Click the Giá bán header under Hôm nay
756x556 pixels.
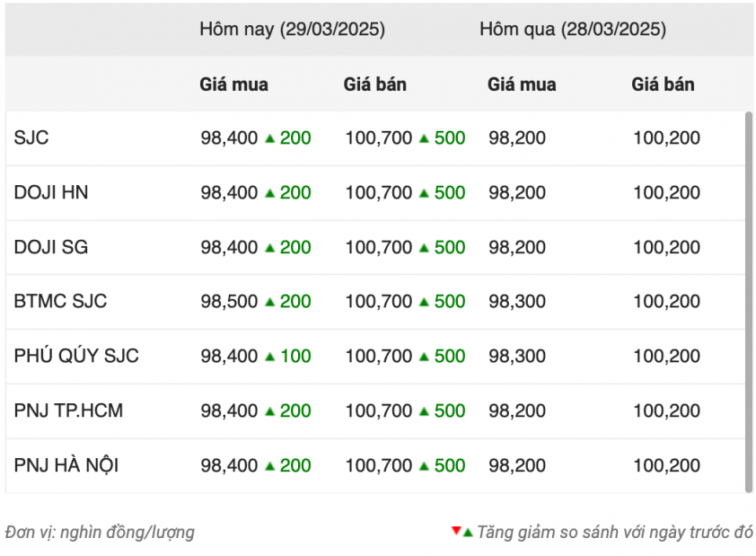coord(375,84)
